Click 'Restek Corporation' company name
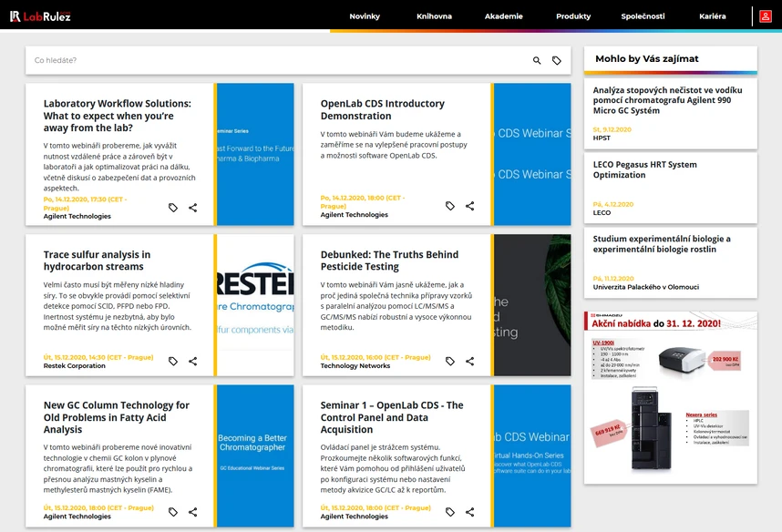Image resolution: width=782 pixels, height=532 pixels. [75, 365]
